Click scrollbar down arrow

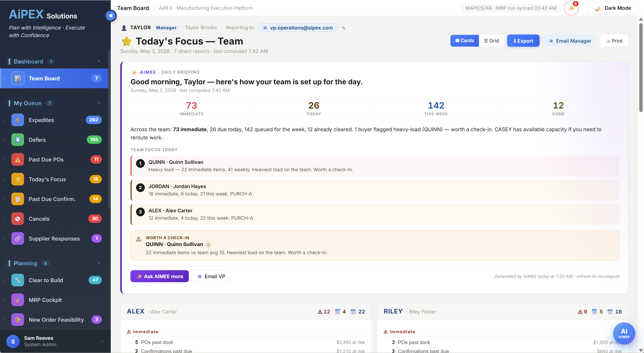pyautogui.click(x=641, y=350)
